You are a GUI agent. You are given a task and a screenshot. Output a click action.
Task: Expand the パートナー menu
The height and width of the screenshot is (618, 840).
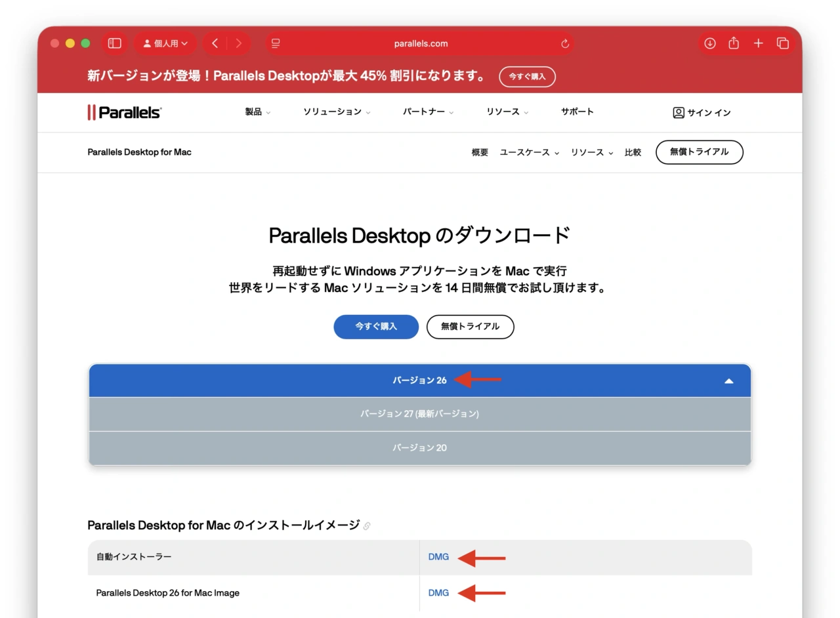(428, 112)
